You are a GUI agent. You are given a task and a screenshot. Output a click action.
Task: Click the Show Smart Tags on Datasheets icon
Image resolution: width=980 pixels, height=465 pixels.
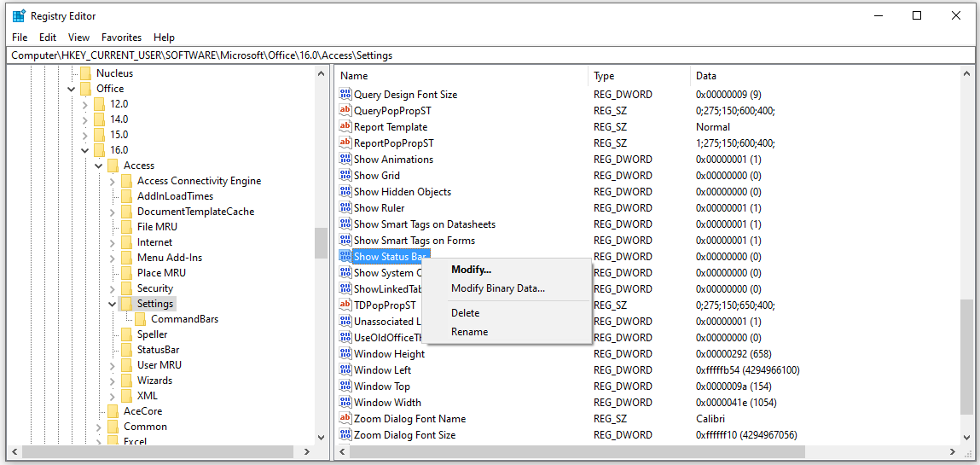click(x=345, y=224)
